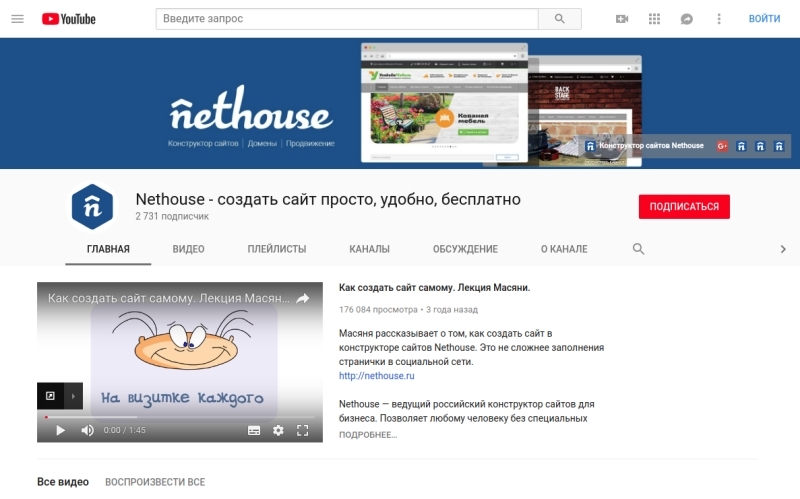Open the create video camera icon
Image resolution: width=800 pixels, height=499 pixels.
pyautogui.click(x=622, y=19)
